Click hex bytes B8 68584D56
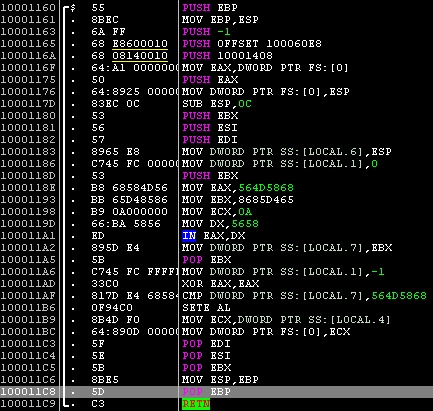433x411 pixels. [129, 188]
